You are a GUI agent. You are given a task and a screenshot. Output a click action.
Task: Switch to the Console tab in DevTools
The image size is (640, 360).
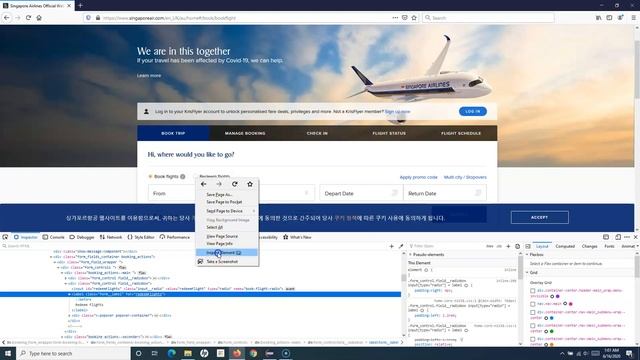coord(54,237)
